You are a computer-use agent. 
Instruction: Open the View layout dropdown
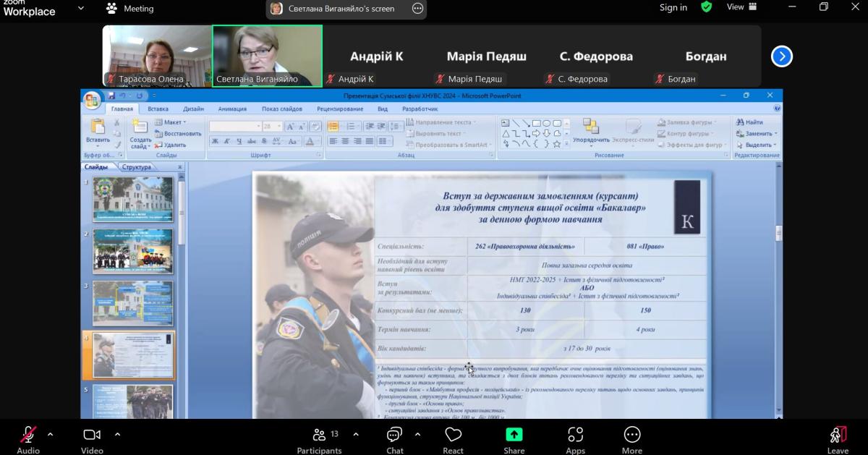tap(741, 7)
